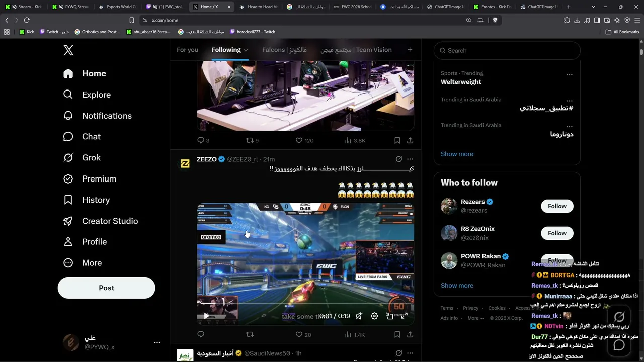The width and height of the screenshot is (644, 362).
Task: View analytics of the top post (3.8K)
Action: [355, 140]
